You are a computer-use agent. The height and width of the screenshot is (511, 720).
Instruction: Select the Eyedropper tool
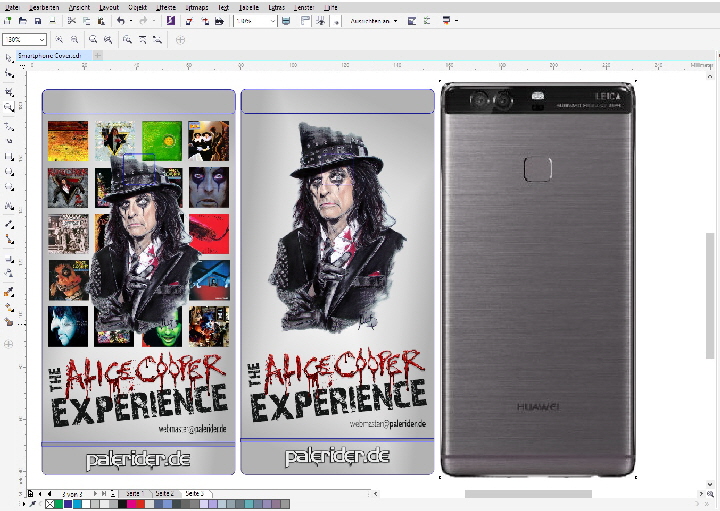[9, 292]
